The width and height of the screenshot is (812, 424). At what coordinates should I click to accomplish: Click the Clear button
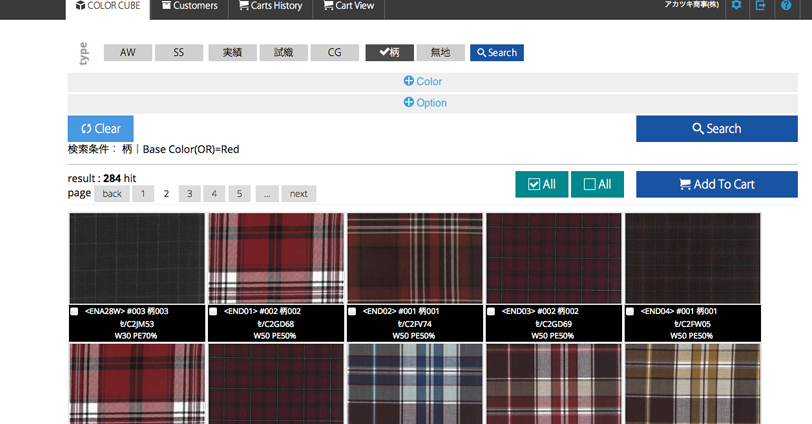point(100,128)
